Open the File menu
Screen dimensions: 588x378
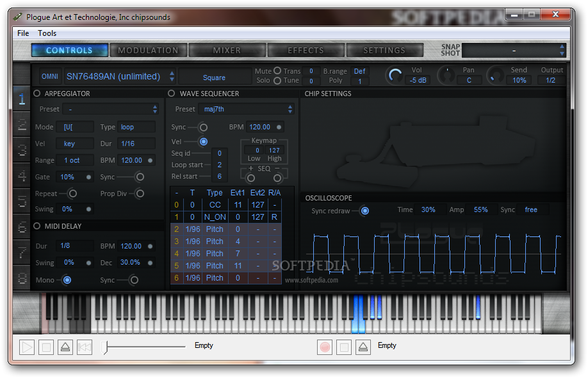point(23,33)
